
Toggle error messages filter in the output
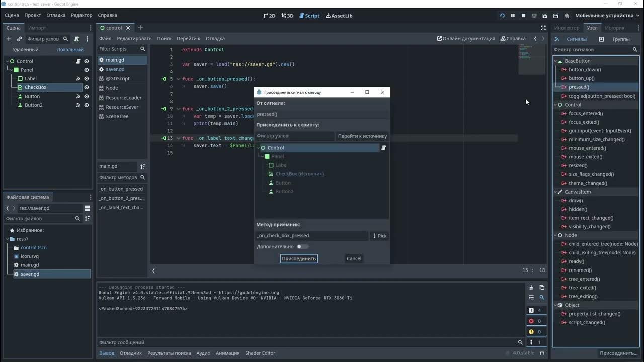536,321
